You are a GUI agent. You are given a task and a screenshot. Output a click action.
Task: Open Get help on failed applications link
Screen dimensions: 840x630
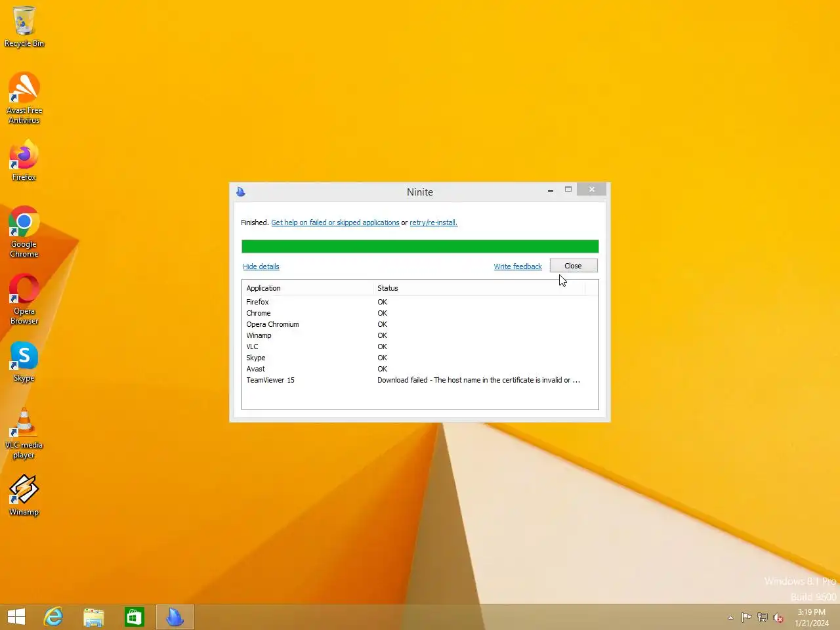tap(335, 222)
